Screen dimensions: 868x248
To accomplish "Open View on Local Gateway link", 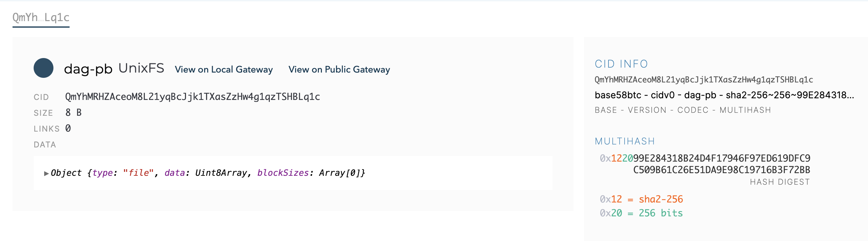I will [x=224, y=69].
